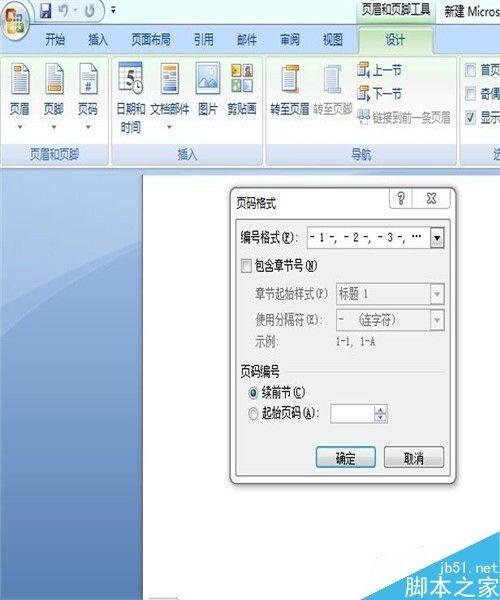Enable 包含章节号 checkbox
The image size is (500, 600).
tap(246, 266)
